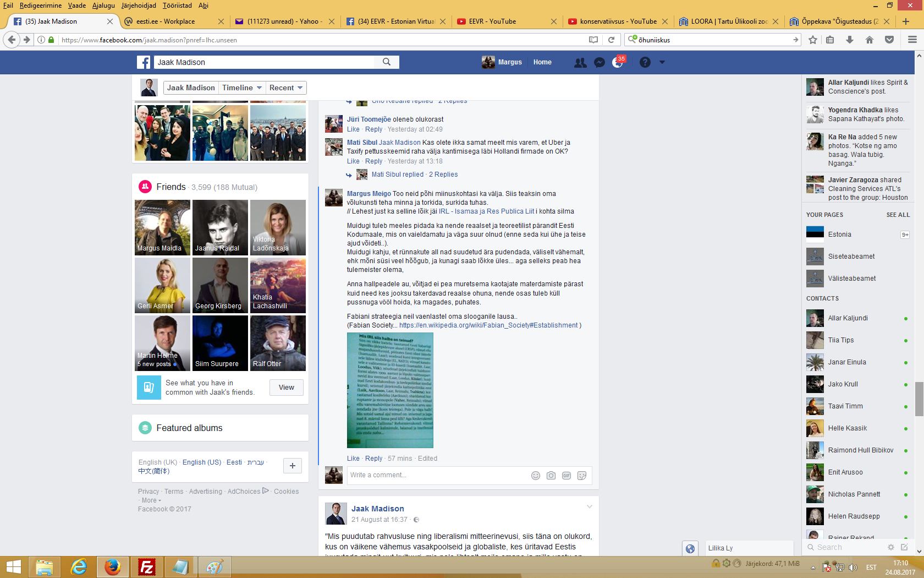
Task: Click the SEE ALL pages link
Action: [898, 215]
